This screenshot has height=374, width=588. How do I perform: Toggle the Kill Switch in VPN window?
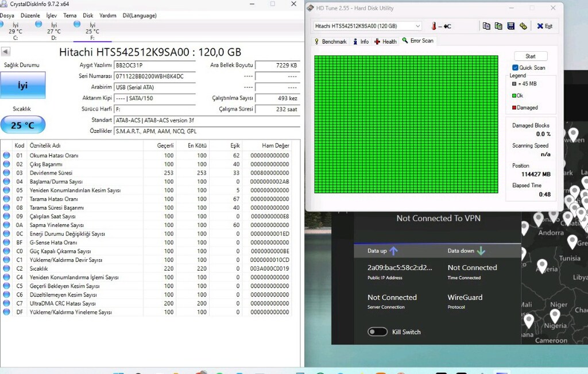point(377,331)
